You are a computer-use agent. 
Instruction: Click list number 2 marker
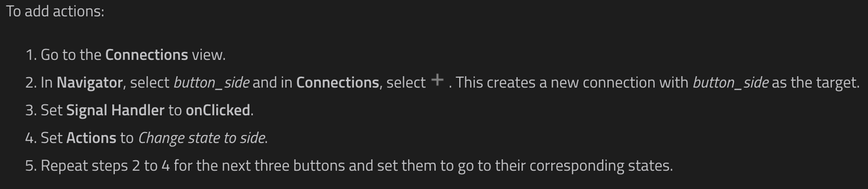(x=31, y=83)
